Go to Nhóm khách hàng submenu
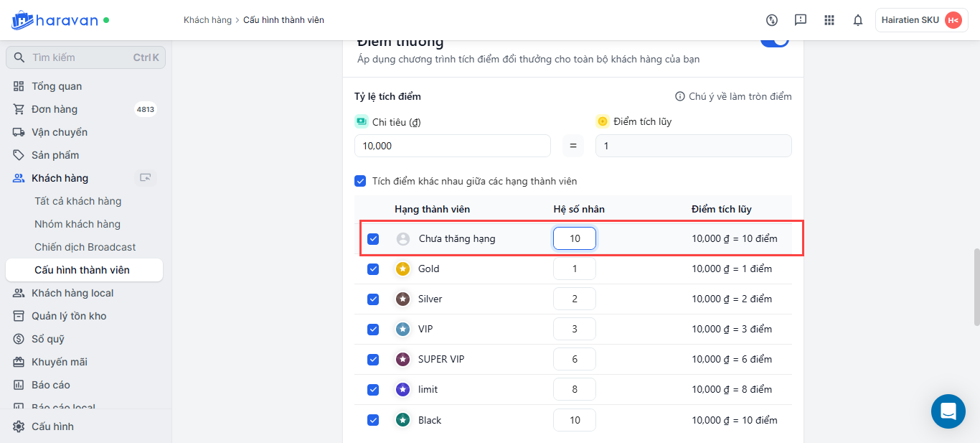980x443 pixels. pyautogui.click(x=77, y=224)
